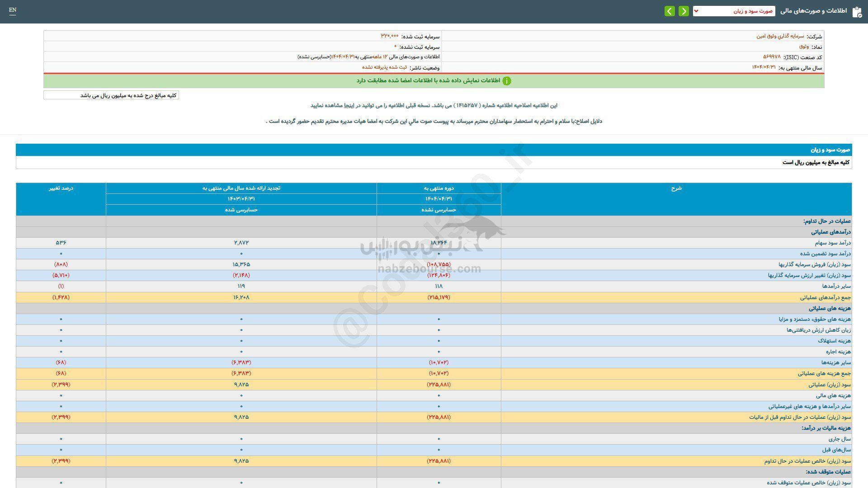Click the اطلاعات و صورت‌های مالی header title
Image resolution: width=868 pixels, height=488 pixels.
[814, 11]
